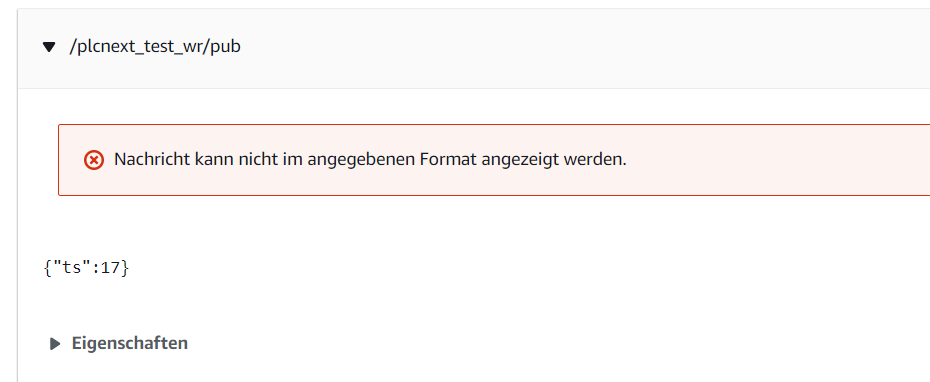Select the /plcnext_test_wr/pub topic title
930x382 pixels.
pyautogui.click(x=155, y=47)
